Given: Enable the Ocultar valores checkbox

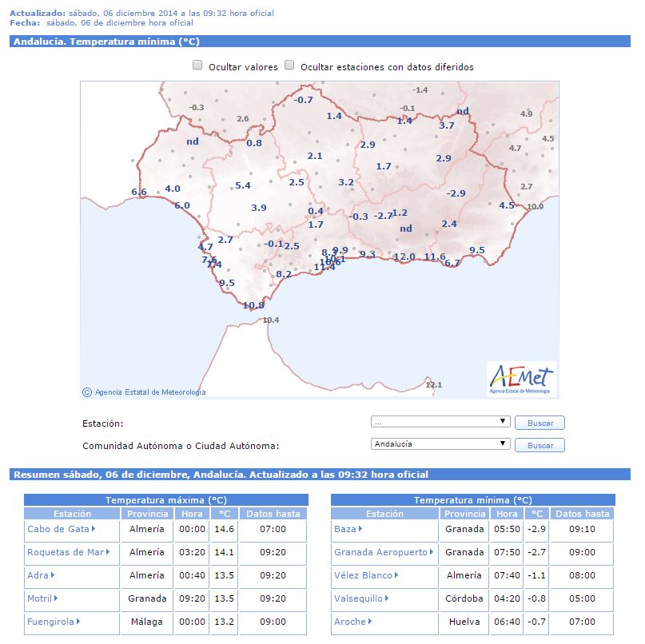Looking at the screenshot, I should pyautogui.click(x=197, y=66).
